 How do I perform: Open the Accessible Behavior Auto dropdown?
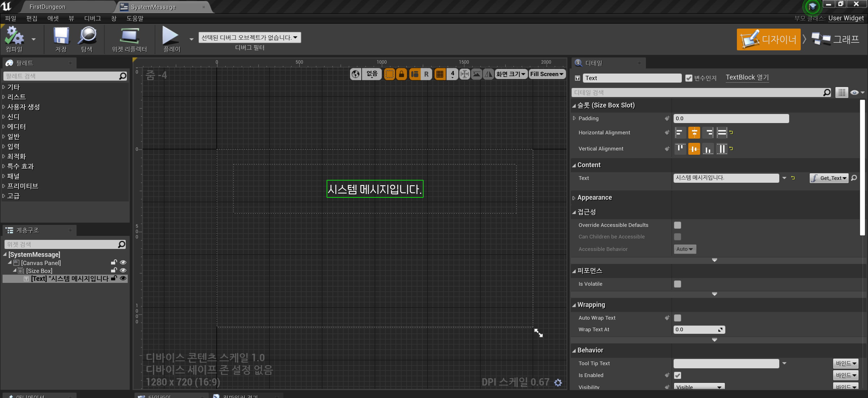684,249
